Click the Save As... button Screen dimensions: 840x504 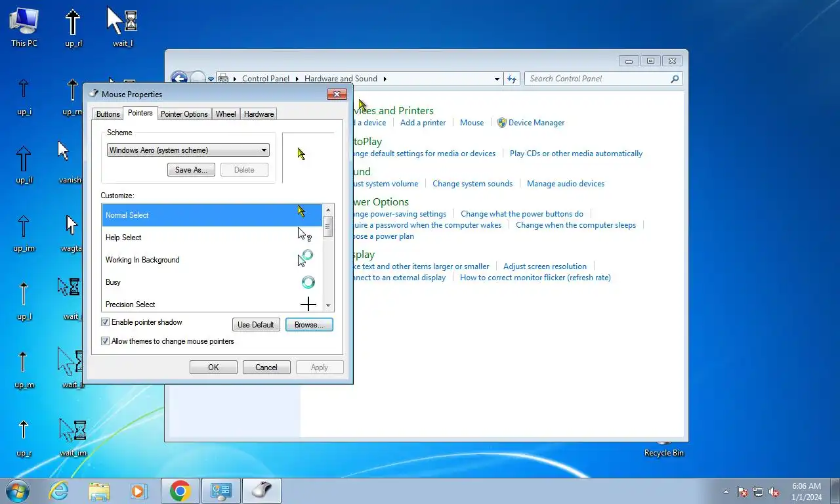(191, 170)
